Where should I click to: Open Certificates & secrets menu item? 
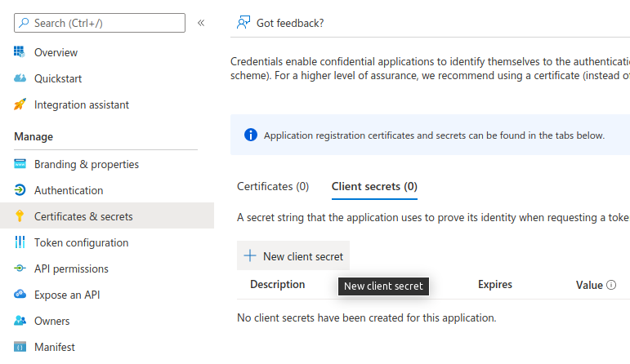pyautogui.click(x=83, y=216)
